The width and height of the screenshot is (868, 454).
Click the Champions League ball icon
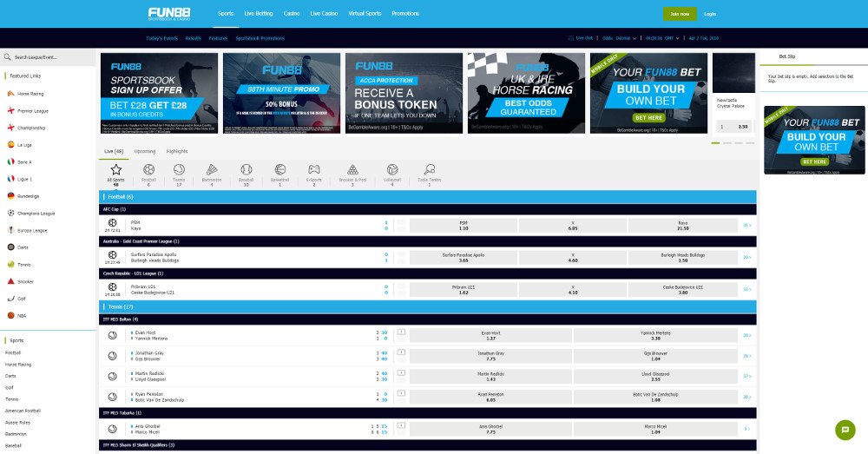(10, 213)
